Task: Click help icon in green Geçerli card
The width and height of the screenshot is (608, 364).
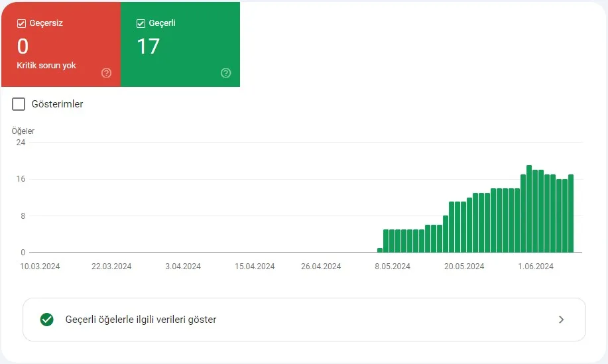Action: [225, 73]
